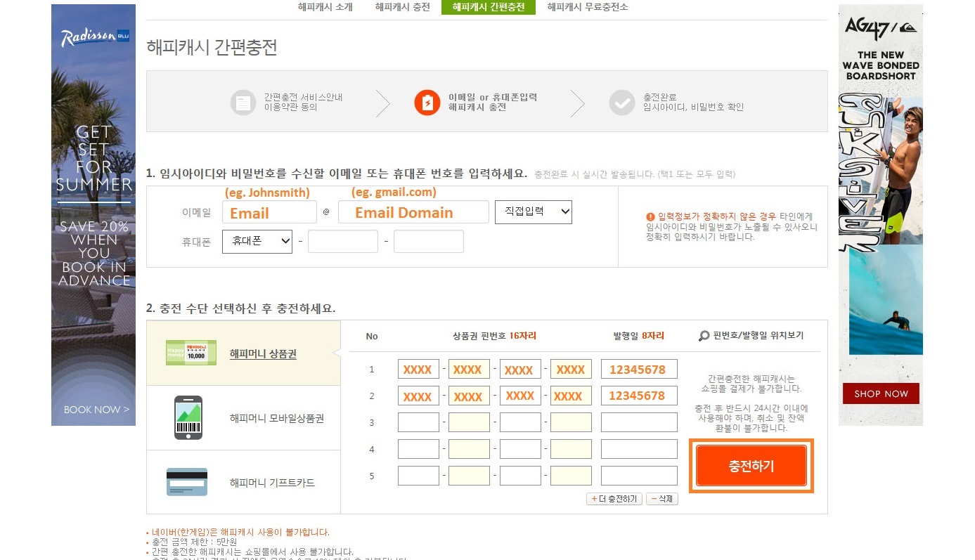Open the 직접입력 email domain dropdown
Image resolution: width=975 pixels, height=560 pixels.
tap(534, 212)
